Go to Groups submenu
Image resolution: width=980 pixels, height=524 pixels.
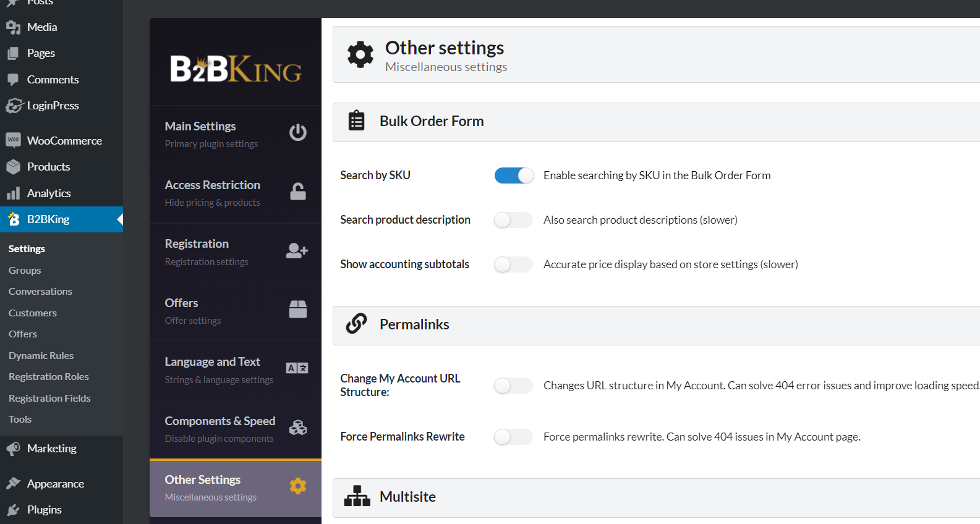pyautogui.click(x=25, y=270)
